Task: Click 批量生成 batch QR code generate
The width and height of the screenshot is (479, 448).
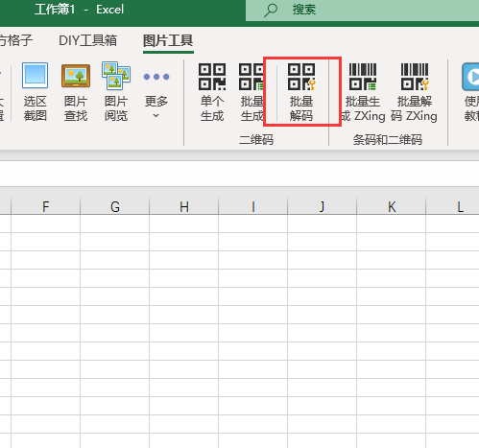Action: click(251, 92)
